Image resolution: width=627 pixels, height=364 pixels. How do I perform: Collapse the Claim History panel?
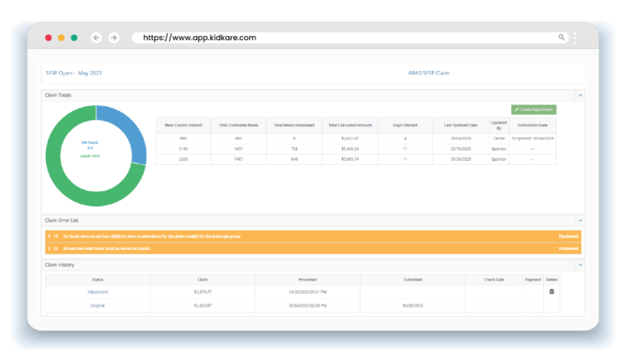580,264
